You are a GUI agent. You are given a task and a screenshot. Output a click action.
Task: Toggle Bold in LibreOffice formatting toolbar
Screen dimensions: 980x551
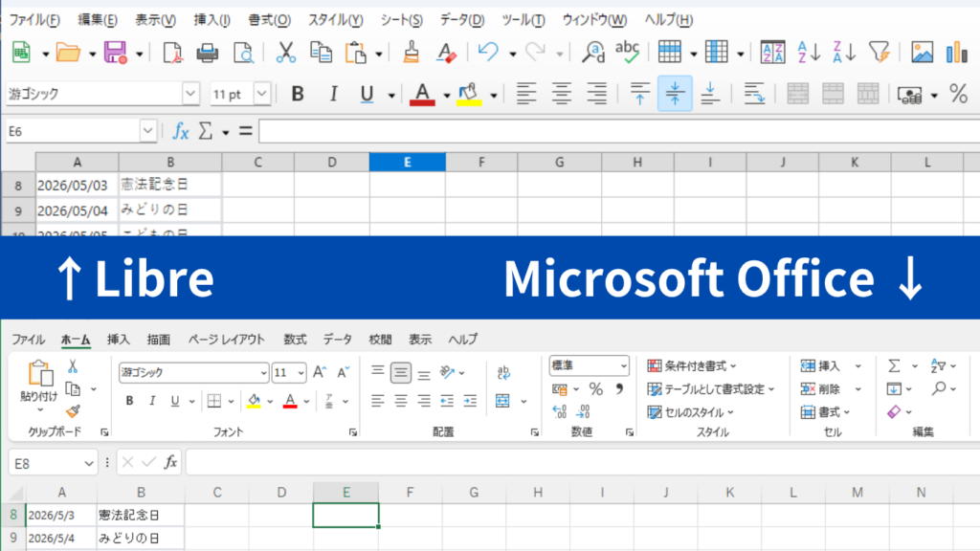(x=298, y=95)
